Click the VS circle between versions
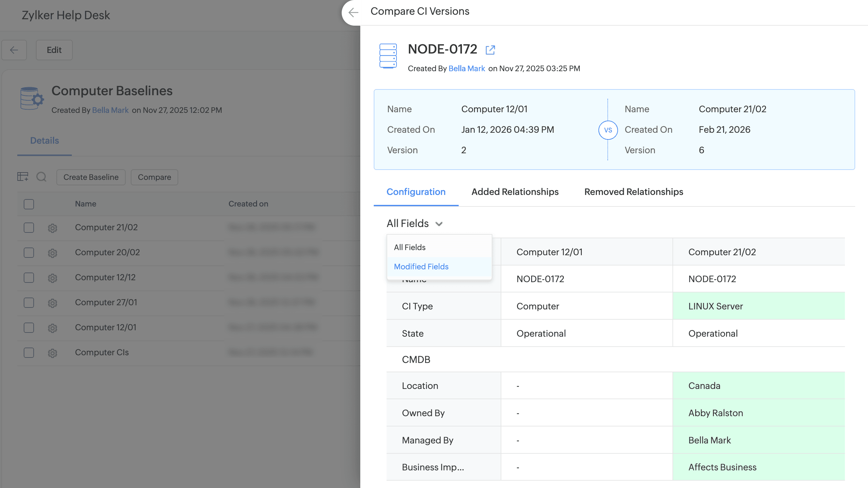The width and height of the screenshot is (868, 488). tap(607, 130)
